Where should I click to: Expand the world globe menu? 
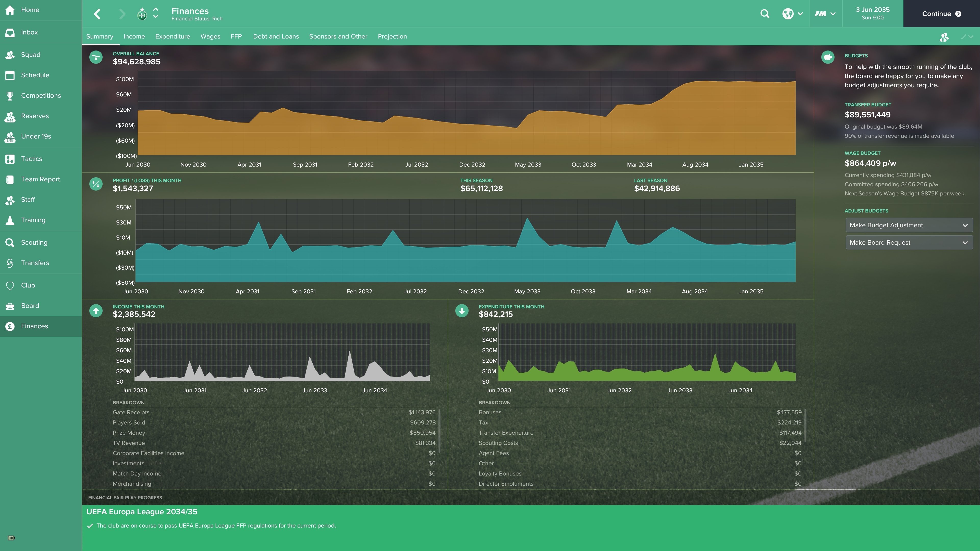[x=792, y=14]
